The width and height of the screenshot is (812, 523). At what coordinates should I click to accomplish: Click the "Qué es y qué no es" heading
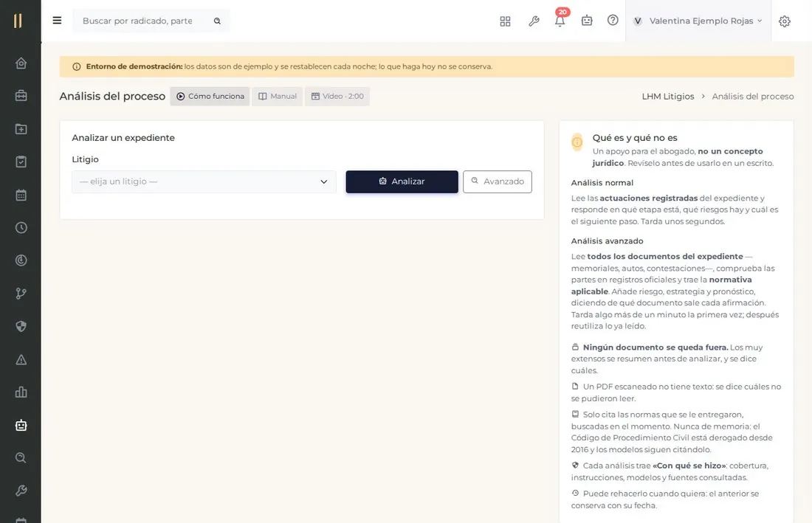[x=635, y=138]
